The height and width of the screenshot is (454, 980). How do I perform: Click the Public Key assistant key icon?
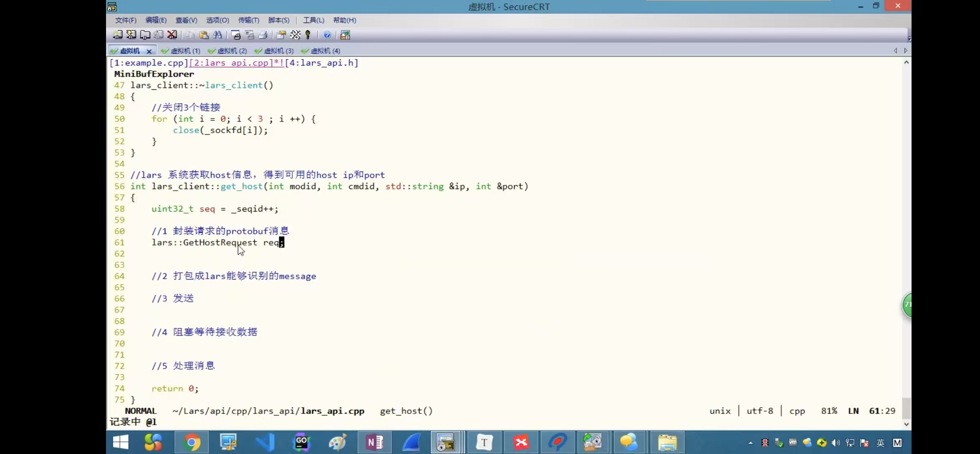pos(308,35)
